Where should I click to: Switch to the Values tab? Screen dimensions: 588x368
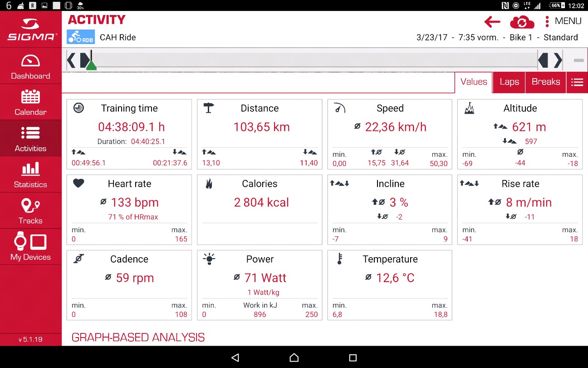point(474,82)
